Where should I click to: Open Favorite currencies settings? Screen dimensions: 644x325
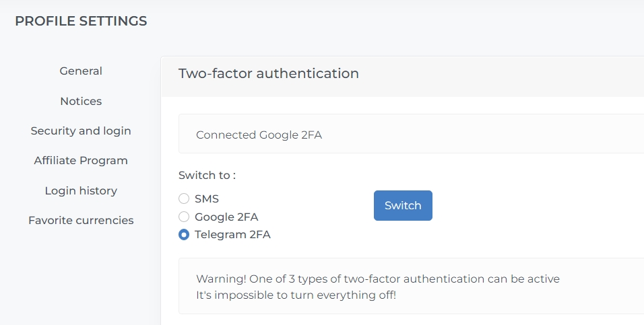click(x=81, y=220)
